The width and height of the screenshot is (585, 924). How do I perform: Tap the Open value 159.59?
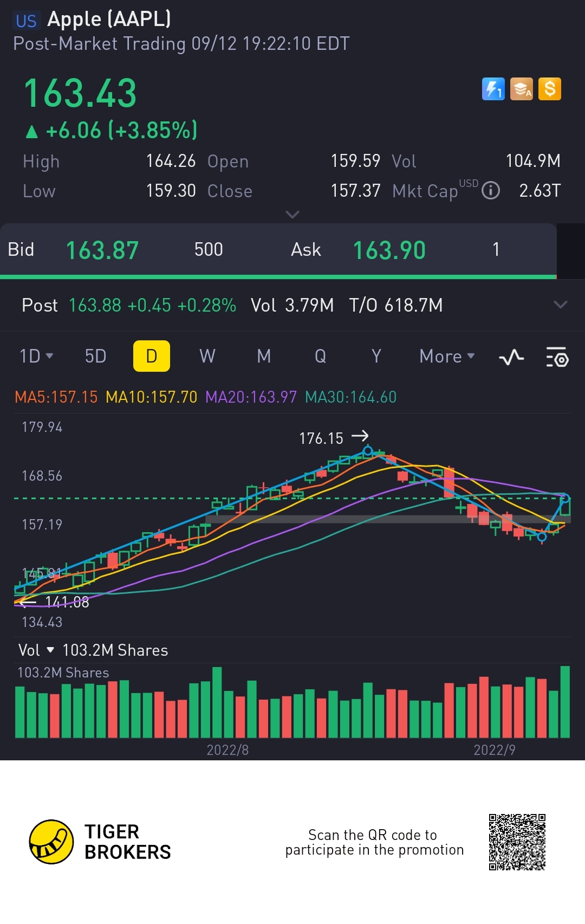tap(355, 161)
